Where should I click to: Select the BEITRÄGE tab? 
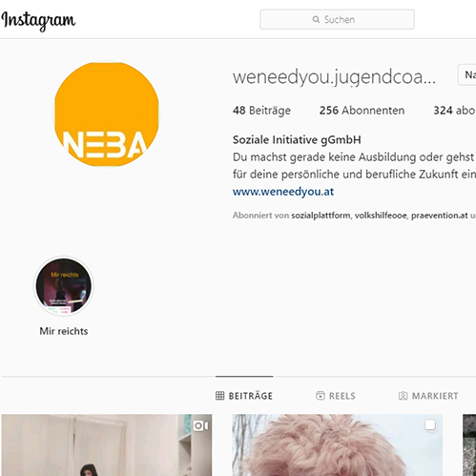click(244, 396)
